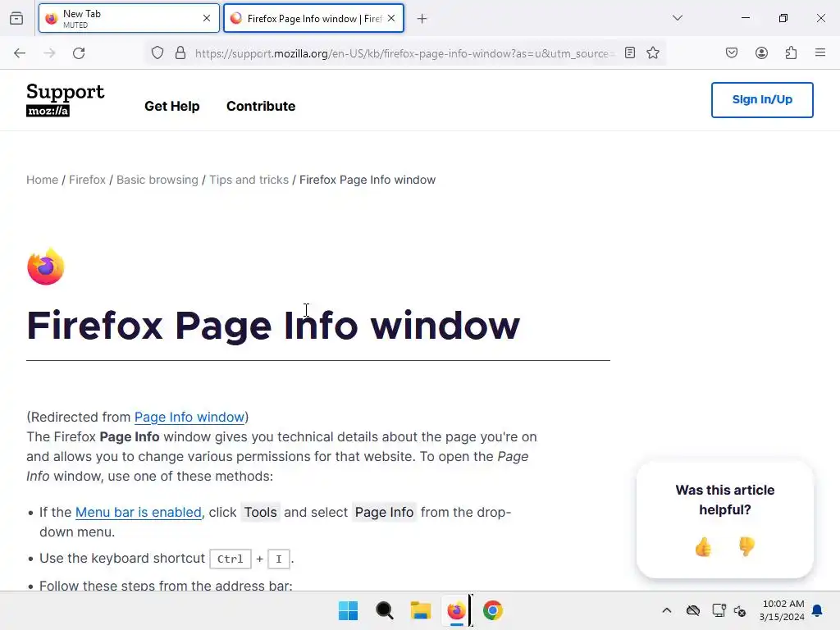Viewport: 840px width, 630px height.
Task: Follow the Page Info window redirect link
Action: point(189,418)
